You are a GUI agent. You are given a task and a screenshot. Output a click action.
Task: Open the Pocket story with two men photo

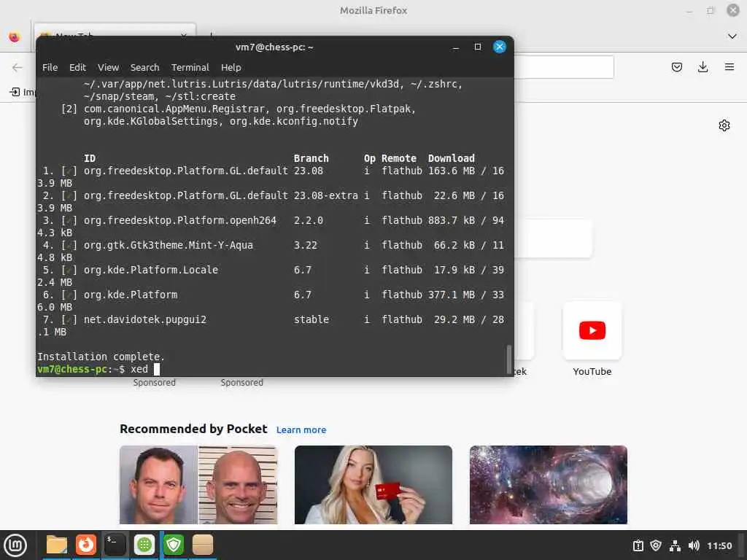pyautogui.click(x=198, y=485)
